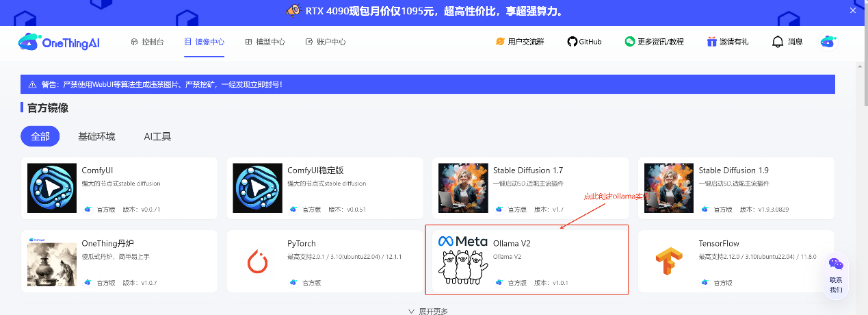Viewport: 868px width, 315px height.
Task: Open the user avatar in top-right
Action: 828,42
